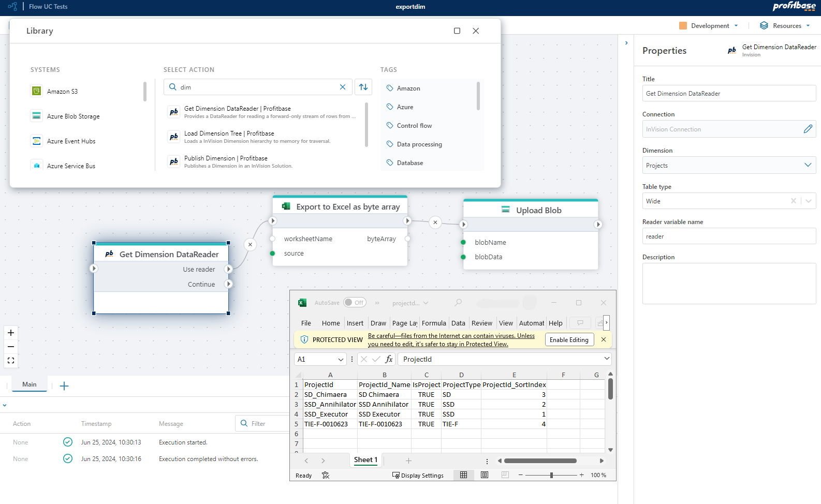This screenshot has height=504, width=821.
Task: Adjust the Excel zoom slider
Action: [x=551, y=475]
